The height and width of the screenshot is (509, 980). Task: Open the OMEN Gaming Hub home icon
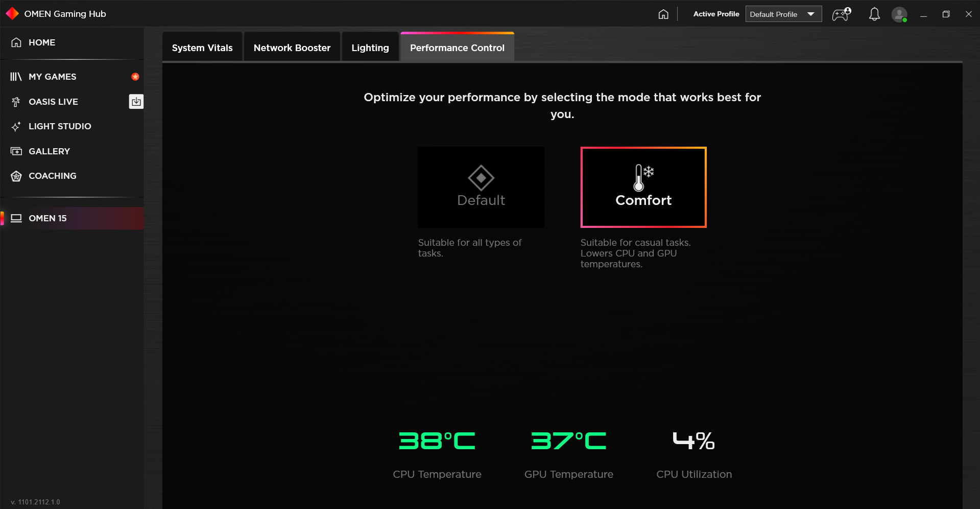(663, 14)
